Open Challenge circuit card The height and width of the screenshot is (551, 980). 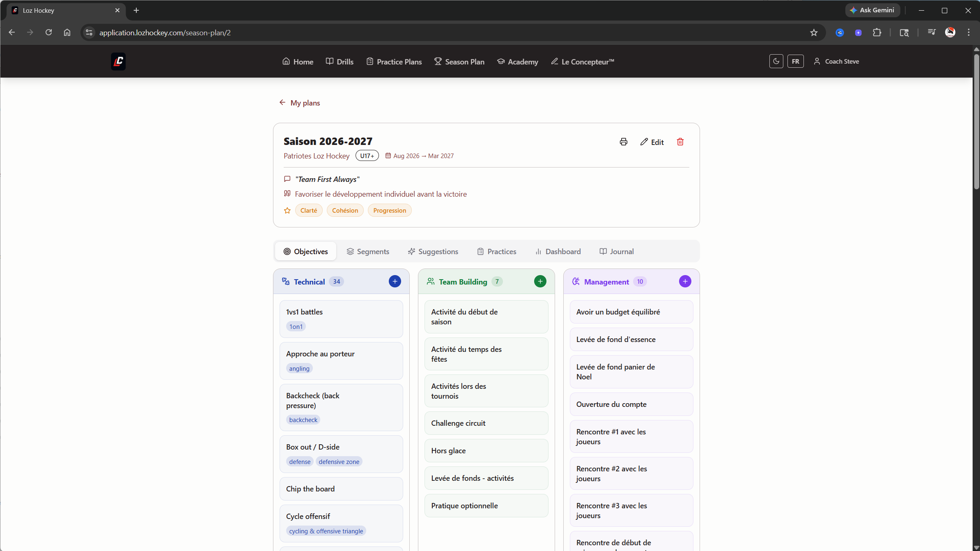coord(487,423)
